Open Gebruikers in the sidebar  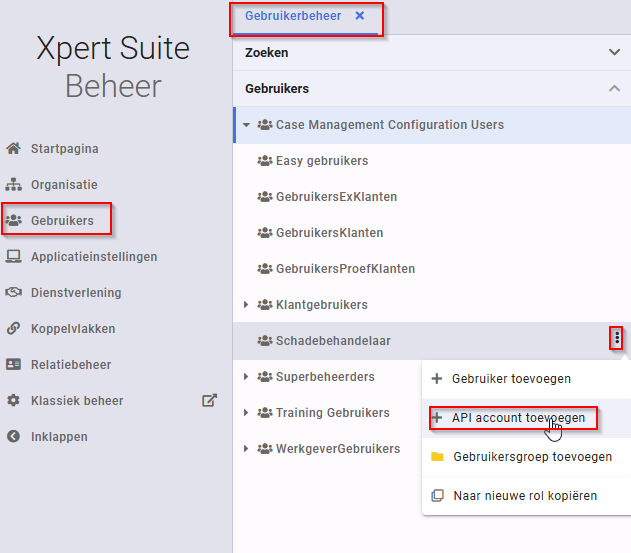(x=62, y=221)
